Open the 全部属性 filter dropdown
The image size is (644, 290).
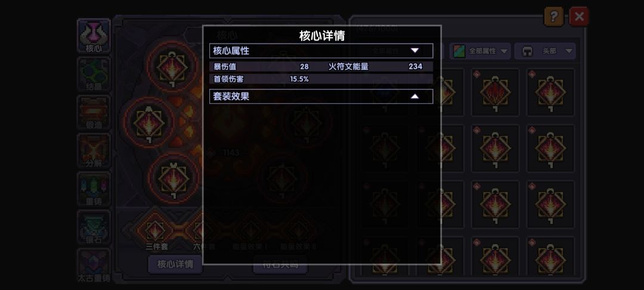click(x=480, y=51)
